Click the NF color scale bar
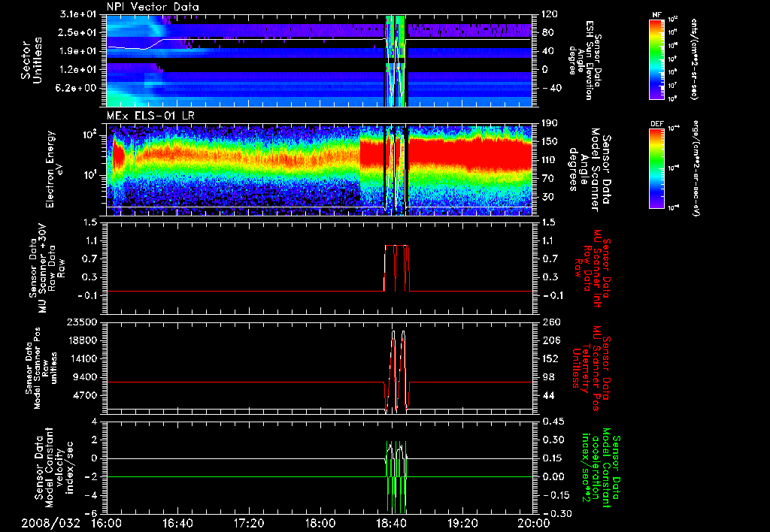770x532 pixels. click(x=657, y=59)
